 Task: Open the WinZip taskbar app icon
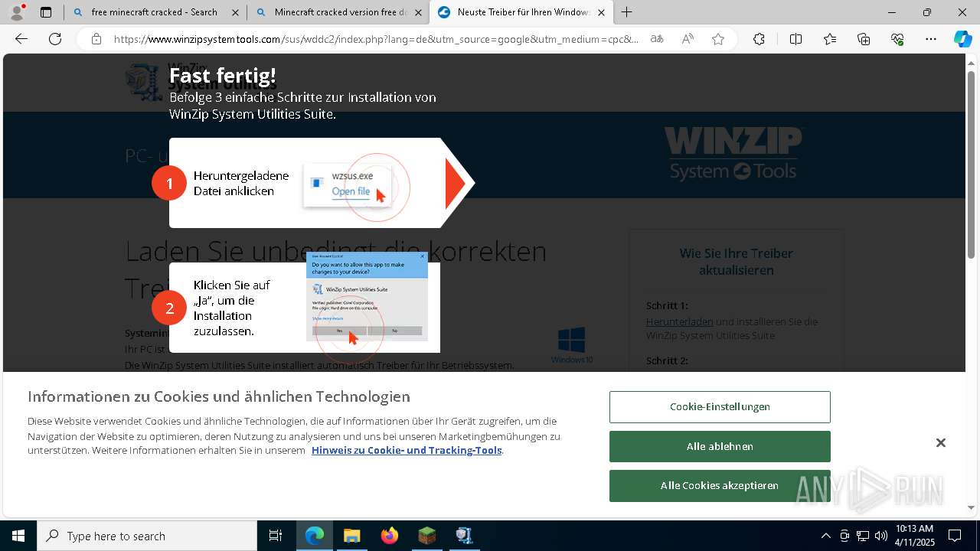click(464, 536)
